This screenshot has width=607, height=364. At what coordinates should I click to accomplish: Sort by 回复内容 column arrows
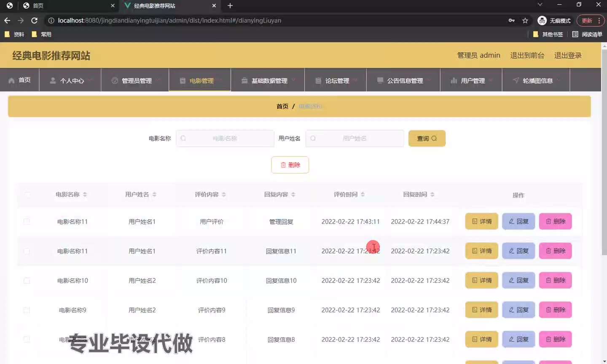(x=293, y=194)
